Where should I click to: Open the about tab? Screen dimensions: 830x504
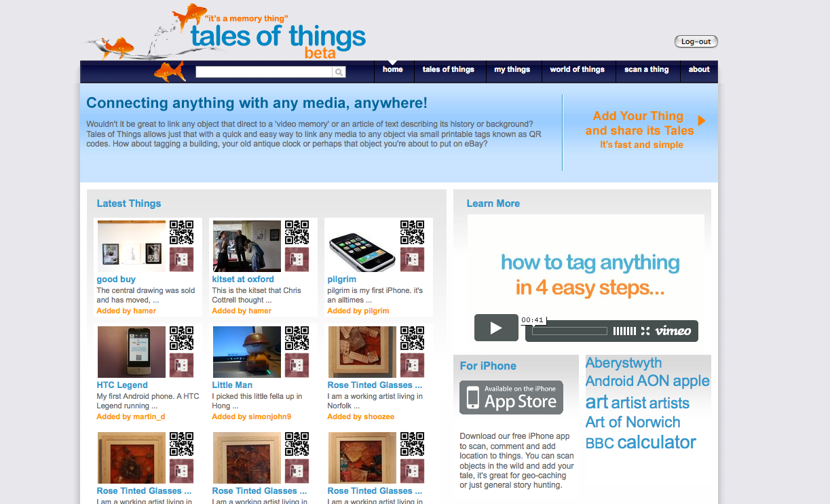(699, 70)
